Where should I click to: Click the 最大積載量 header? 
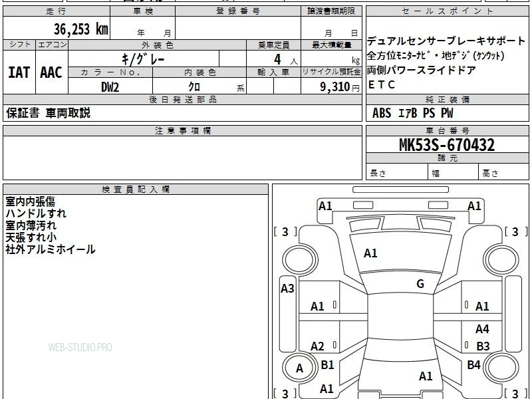(x=331, y=45)
